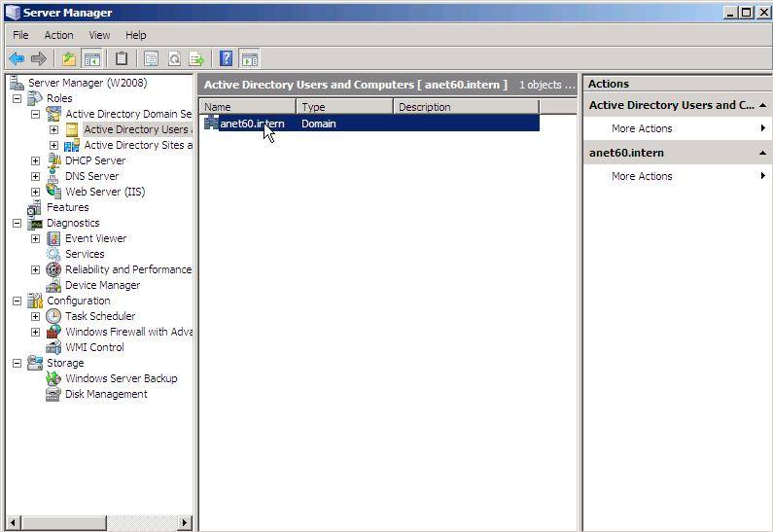This screenshot has width=773, height=532.
Task: Click the Windows Firewall icon
Action: (x=53, y=332)
